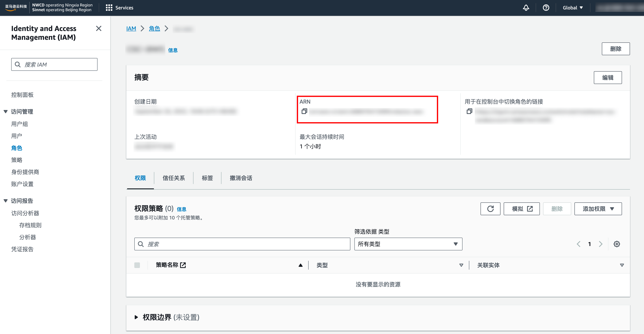
Task: Close the IAM navigation sidebar
Action: (99, 29)
